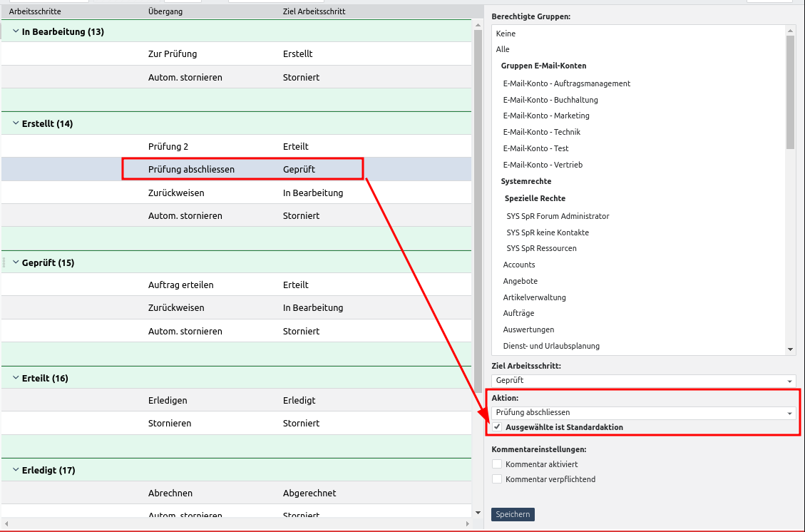
Task: Collapse the Geprüft (15) group
Action: (16, 262)
